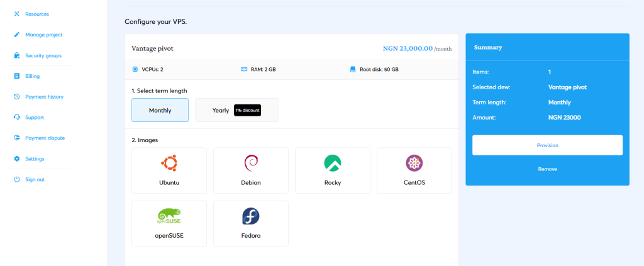The image size is (644, 266).
Task: Select the Monthly term length option
Action: tap(160, 110)
